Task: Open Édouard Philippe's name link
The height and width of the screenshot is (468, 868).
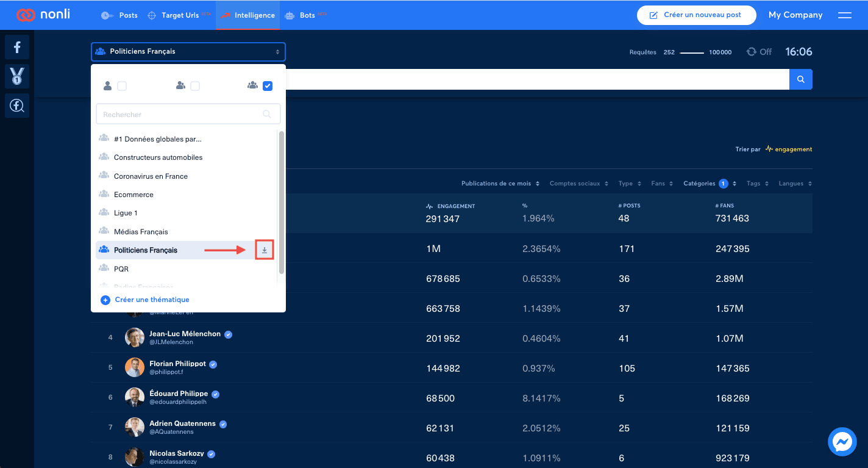Action: [x=179, y=394]
